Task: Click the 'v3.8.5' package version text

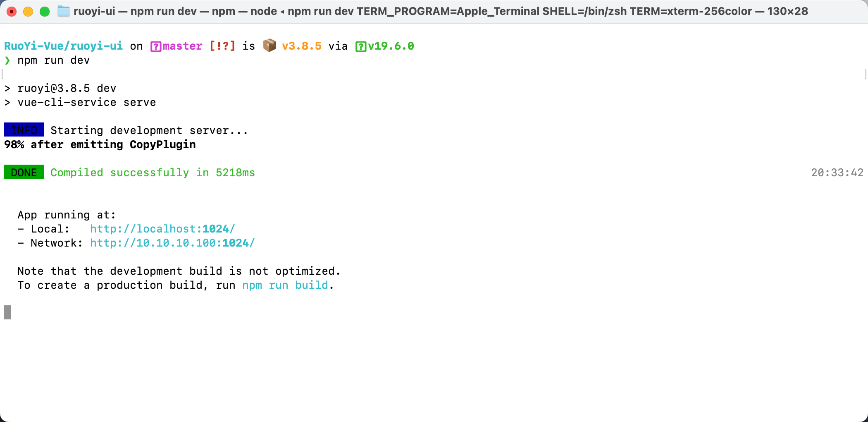Action: tap(302, 46)
